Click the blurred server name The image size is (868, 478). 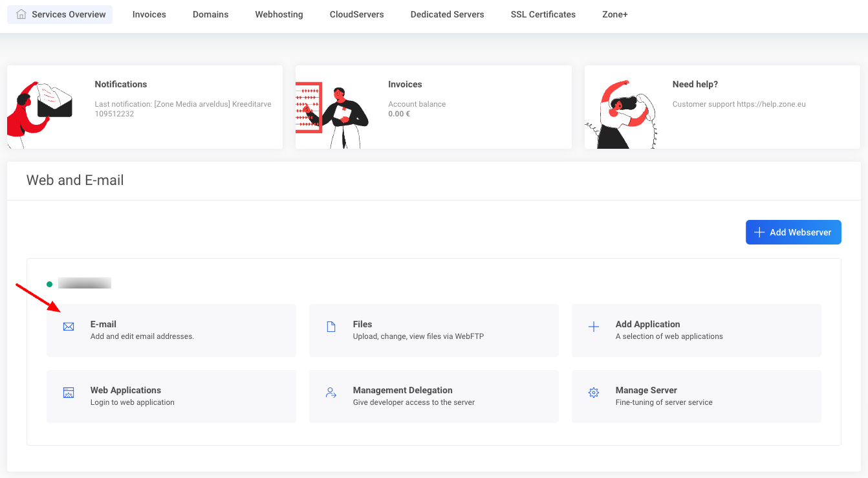click(85, 283)
